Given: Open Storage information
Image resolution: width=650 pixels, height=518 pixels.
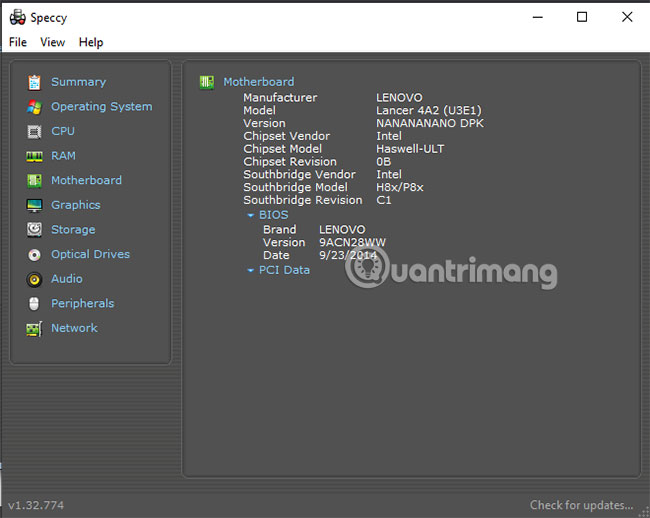Looking at the screenshot, I should click(73, 230).
